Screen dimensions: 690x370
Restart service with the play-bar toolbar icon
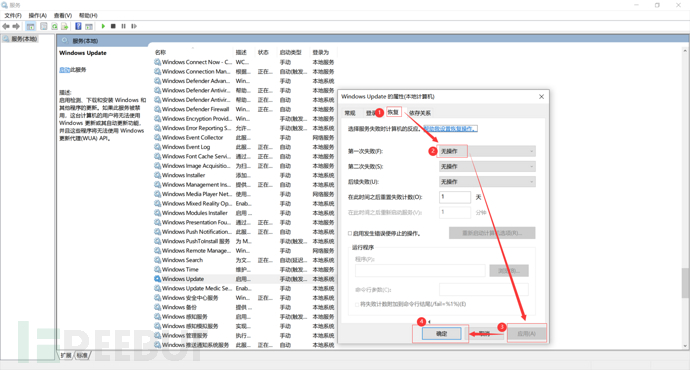(134, 26)
